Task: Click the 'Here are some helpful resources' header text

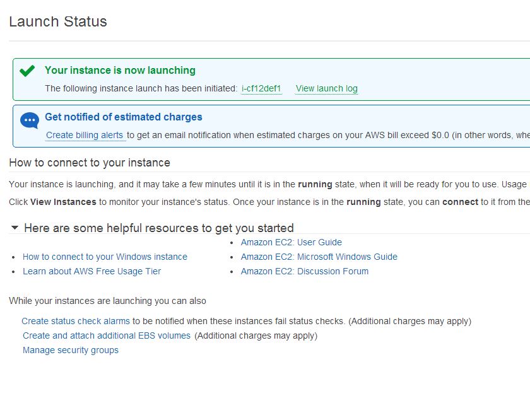Action: (x=158, y=228)
